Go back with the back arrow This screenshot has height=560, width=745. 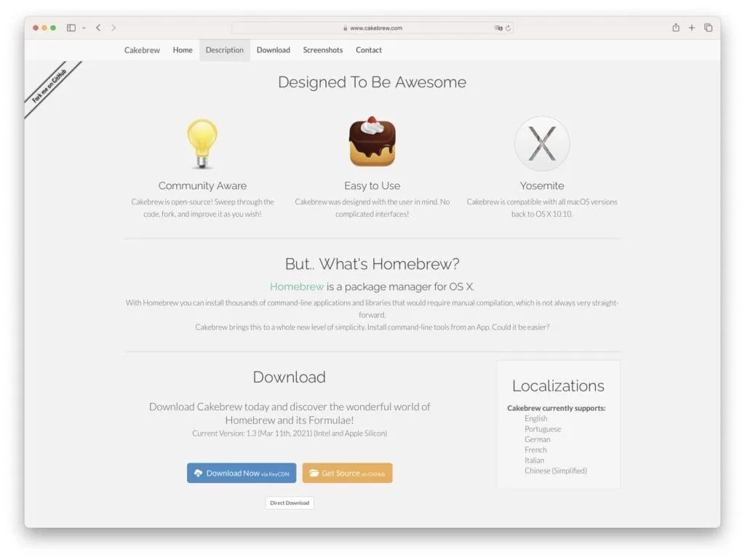[98, 28]
